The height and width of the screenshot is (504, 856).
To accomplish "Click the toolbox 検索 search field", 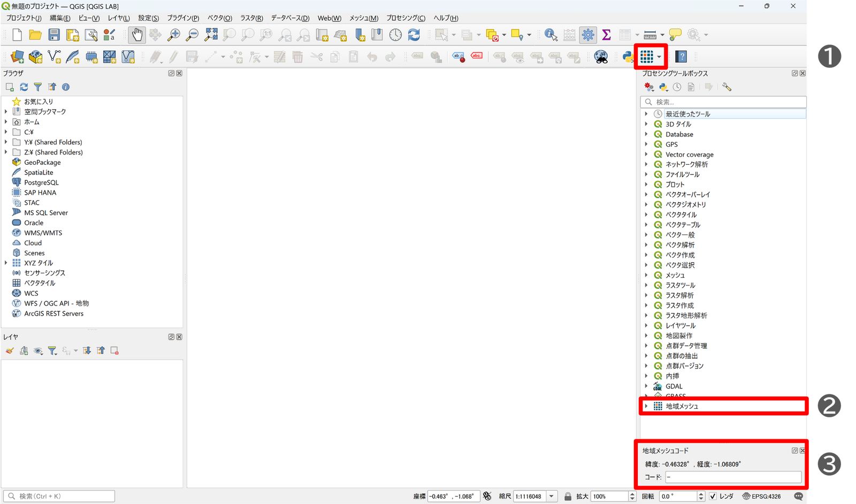I will point(723,102).
